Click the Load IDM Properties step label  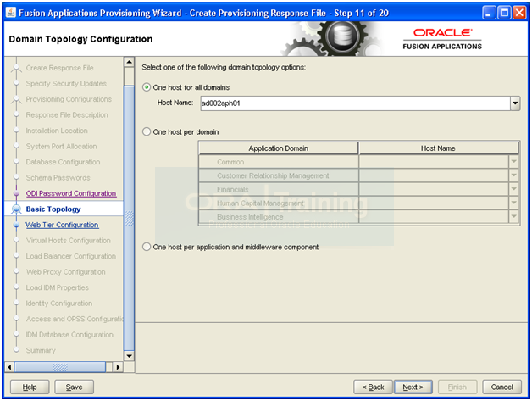pyautogui.click(x=58, y=287)
